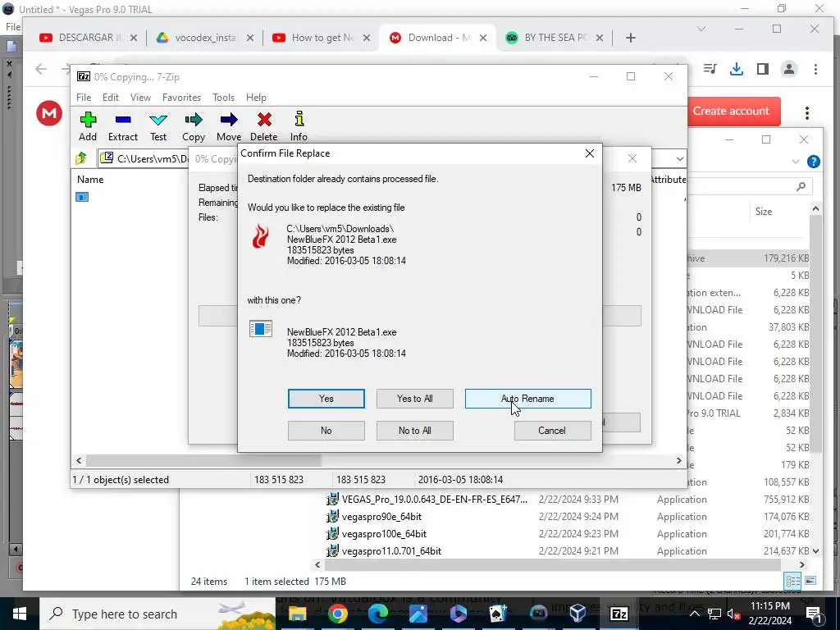Image resolution: width=840 pixels, height=630 pixels.
Task: Click Cancel in Confirm File Replace
Action: (552, 431)
